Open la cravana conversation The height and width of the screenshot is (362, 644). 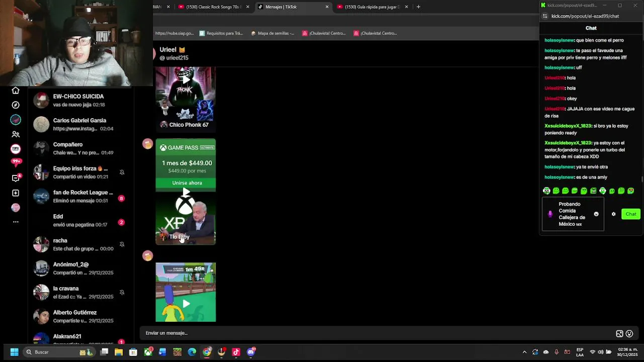tap(80, 293)
